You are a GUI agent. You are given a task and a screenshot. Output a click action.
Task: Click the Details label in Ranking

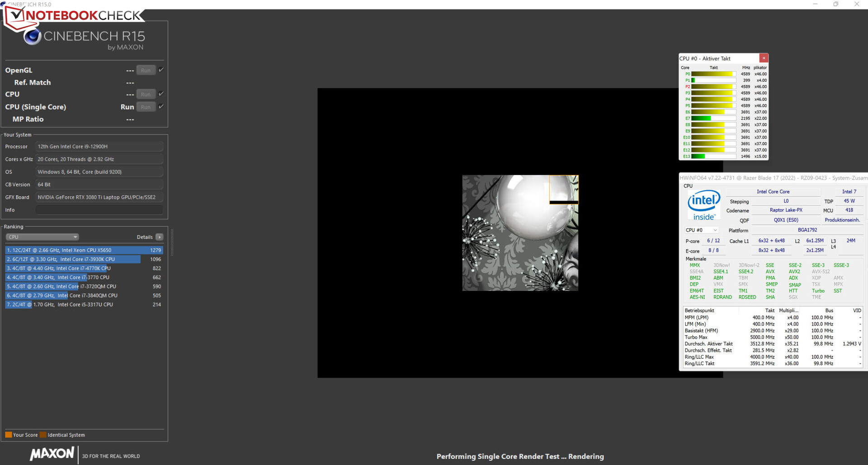pos(145,237)
